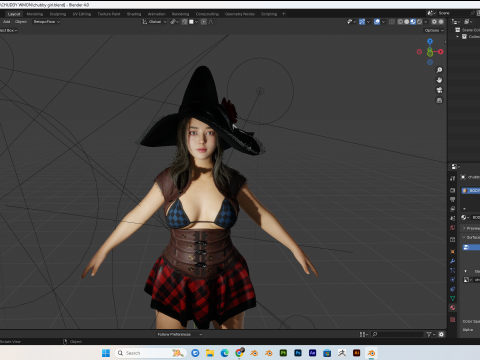Switch perspective/orthographic grid icon
This screenshot has height=360, width=480.
(x=439, y=100)
